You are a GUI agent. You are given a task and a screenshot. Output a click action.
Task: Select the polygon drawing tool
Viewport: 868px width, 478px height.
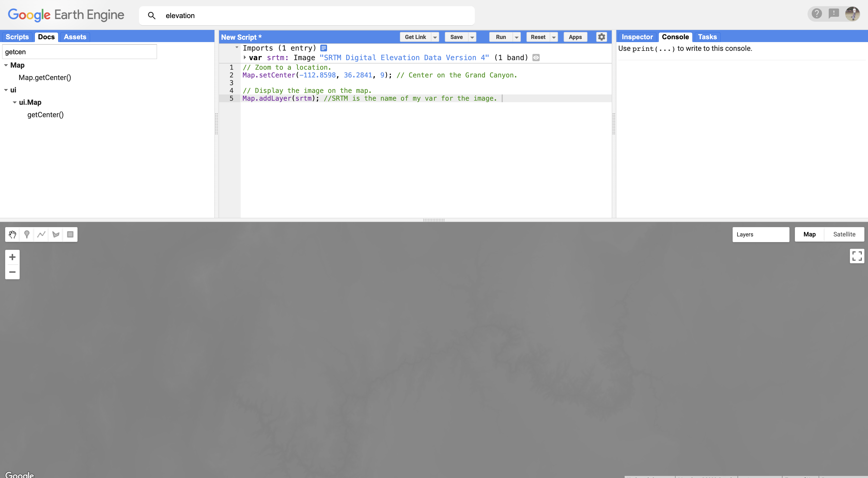pos(56,234)
